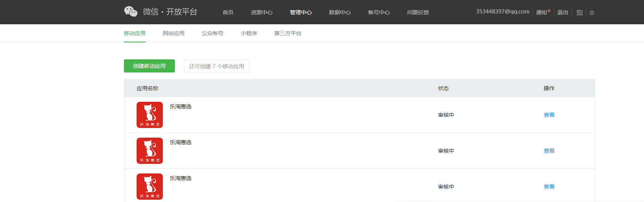Image resolution: width=644 pixels, height=202 pixels.
Task: Switch to 小程序 tab
Action: [x=249, y=33]
